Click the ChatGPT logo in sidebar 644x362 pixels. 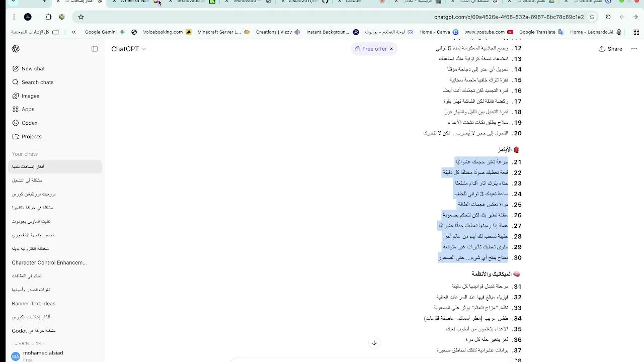16,49
